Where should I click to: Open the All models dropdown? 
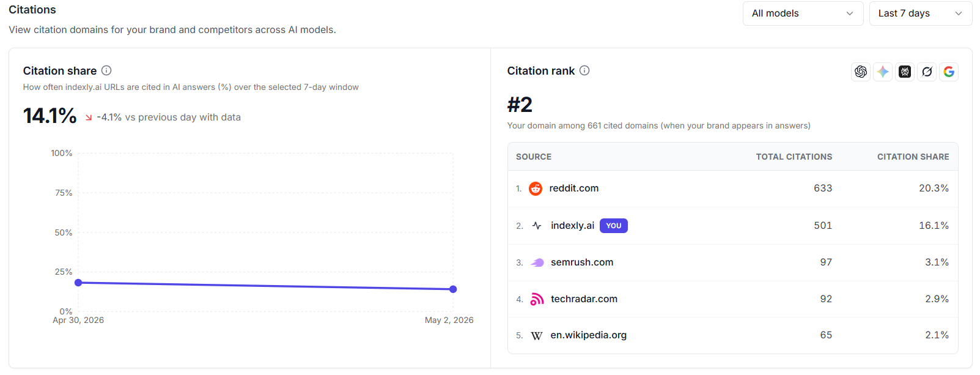tap(803, 13)
